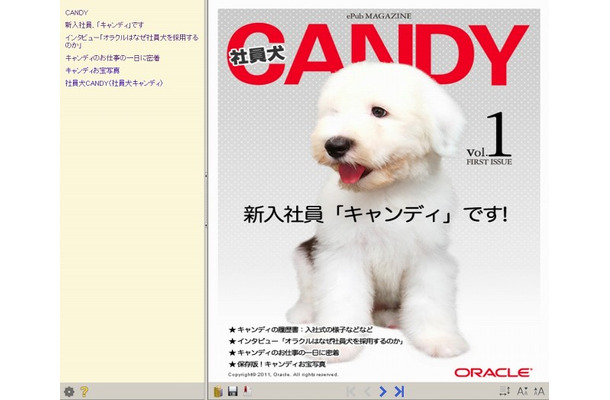This screenshot has height=400, width=610.
Task: Click the page fit/resize icon
Action: point(505,391)
